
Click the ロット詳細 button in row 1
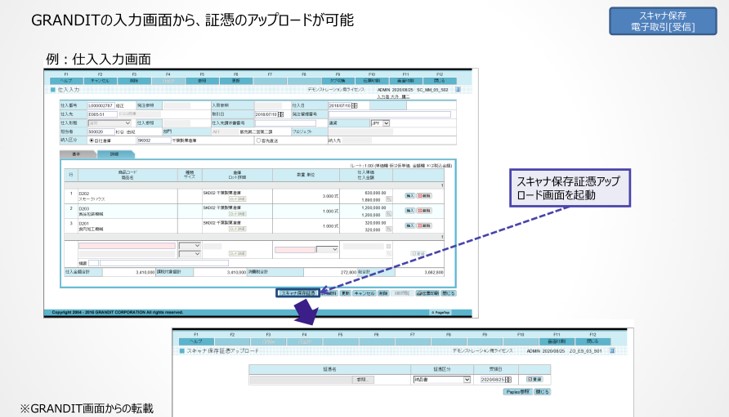[x=238, y=199]
